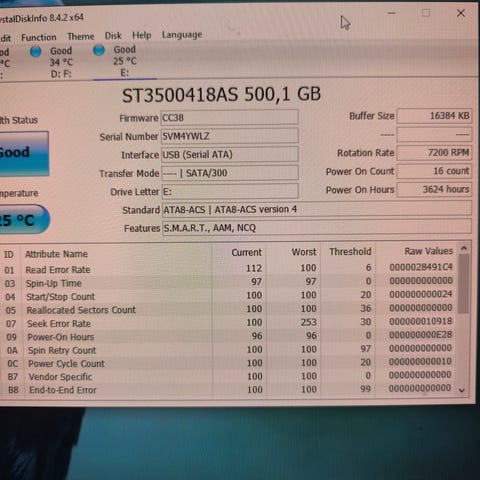
Task: Select the Vendor Specific row
Action: point(229,376)
